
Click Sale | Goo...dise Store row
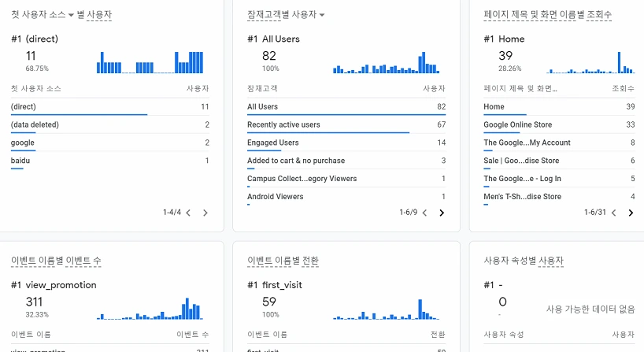(560, 161)
